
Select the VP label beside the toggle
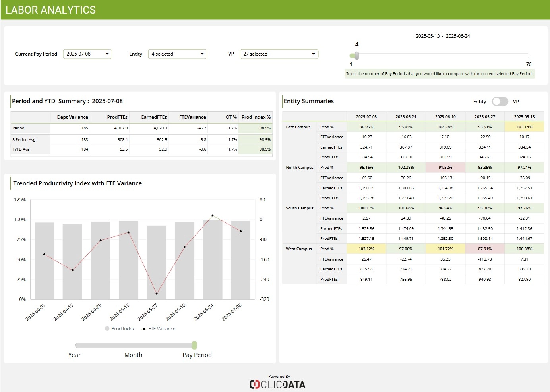pyautogui.click(x=515, y=102)
